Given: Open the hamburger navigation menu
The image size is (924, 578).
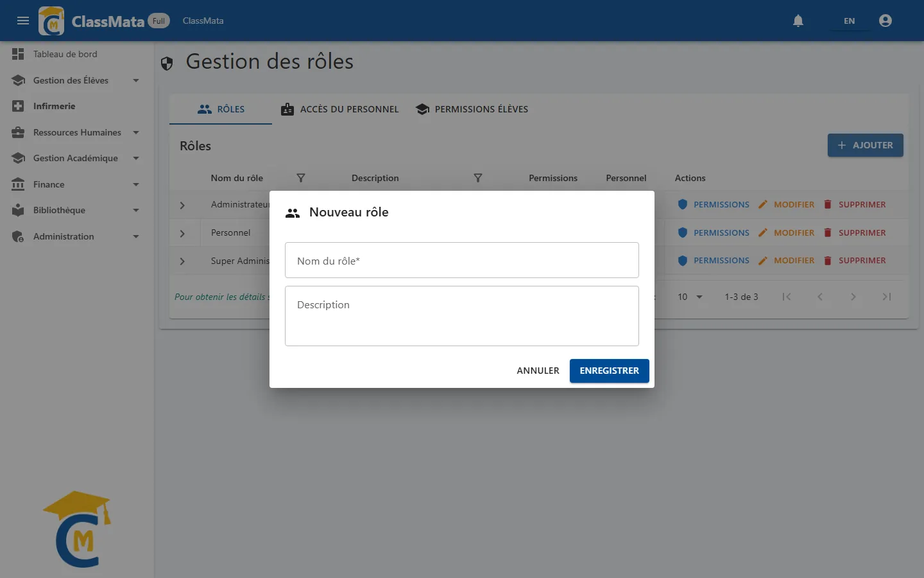Looking at the screenshot, I should pos(23,21).
